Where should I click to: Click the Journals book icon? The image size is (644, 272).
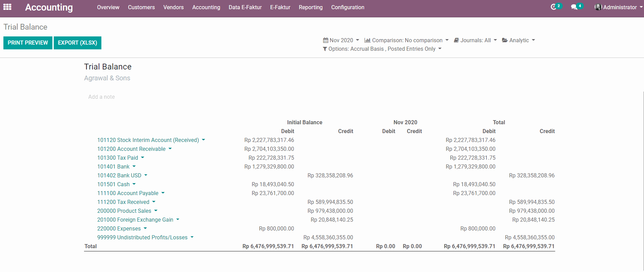tap(457, 40)
